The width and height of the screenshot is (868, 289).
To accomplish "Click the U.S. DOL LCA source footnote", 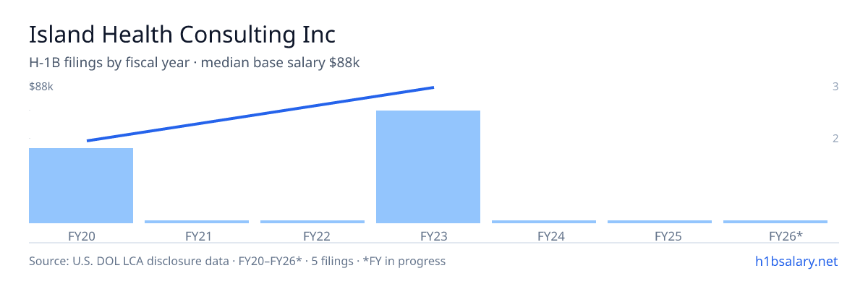I will pyautogui.click(x=237, y=261).
